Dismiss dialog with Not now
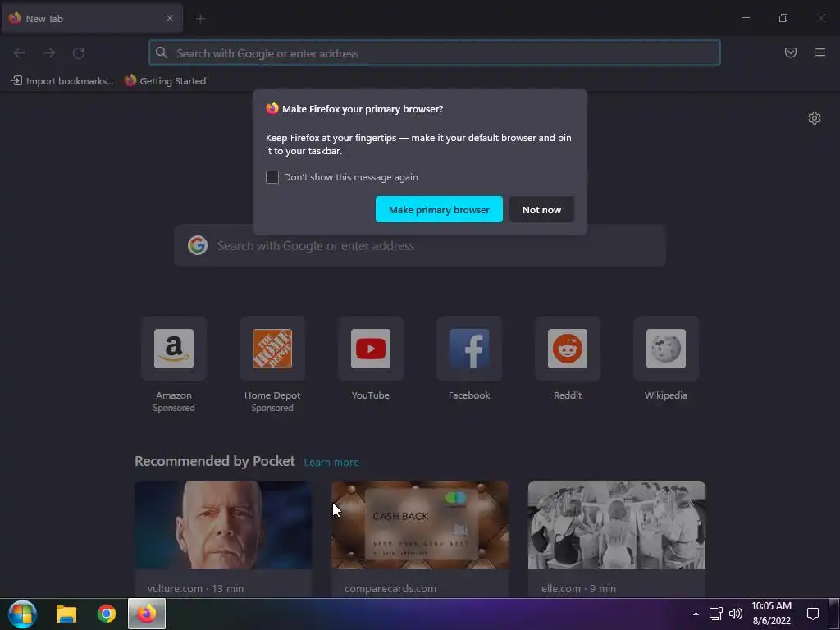The width and height of the screenshot is (840, 630). (x=541, y=209)
